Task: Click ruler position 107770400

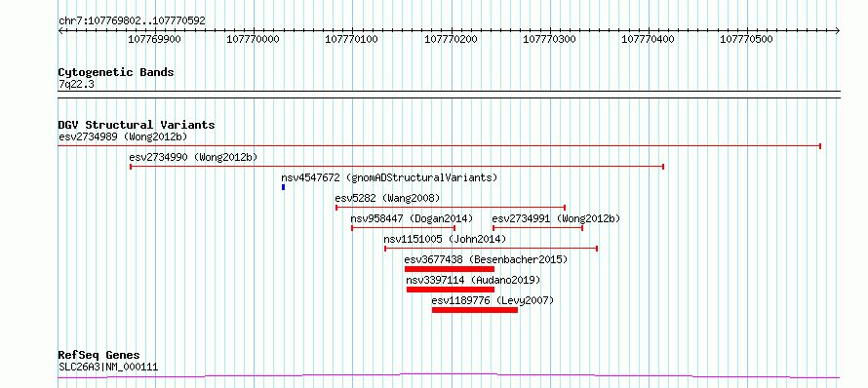Action: click(x=648, y=39)
